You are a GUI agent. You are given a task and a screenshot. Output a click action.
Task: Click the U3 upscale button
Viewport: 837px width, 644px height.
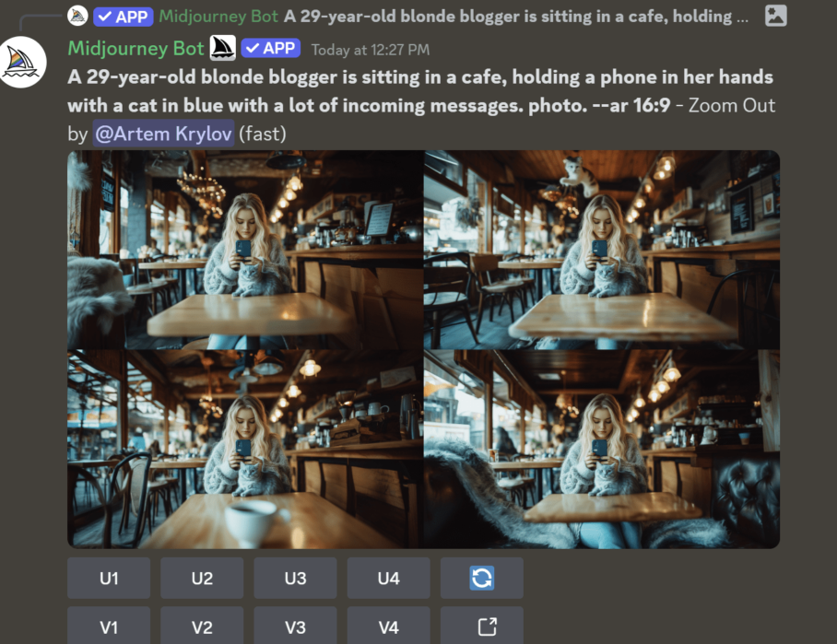(x=295, y=578)
